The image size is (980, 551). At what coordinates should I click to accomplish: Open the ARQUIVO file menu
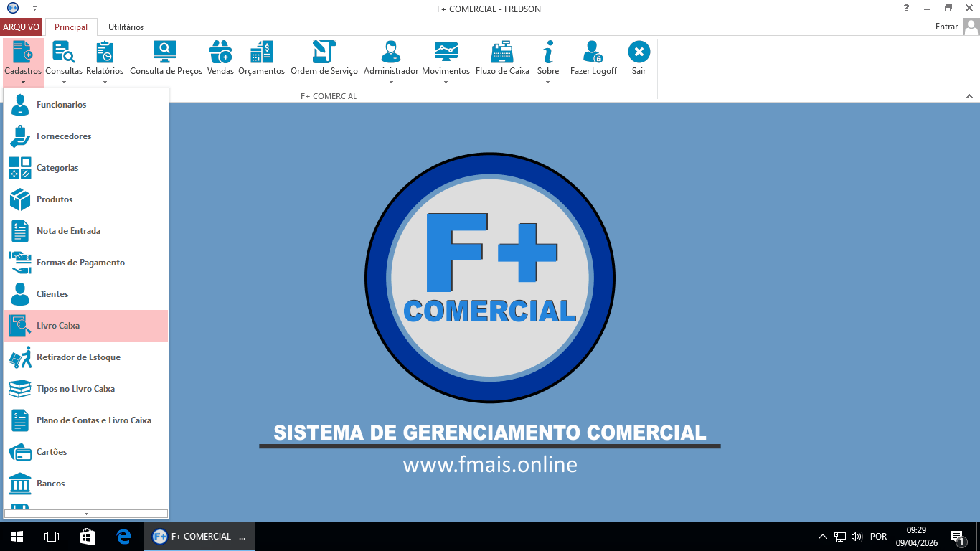click(21, 27)
